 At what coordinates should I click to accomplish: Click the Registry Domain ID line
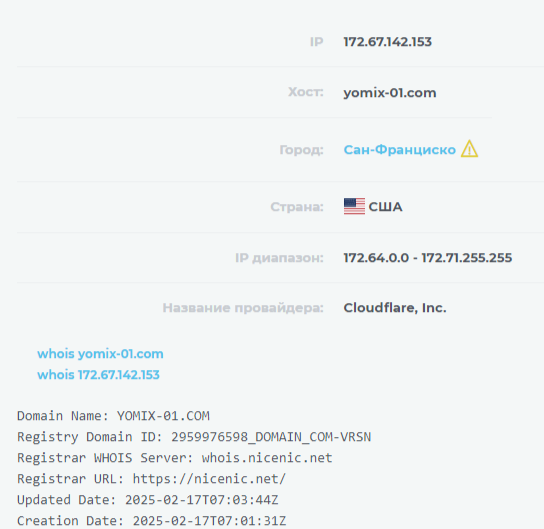(194, 437)
